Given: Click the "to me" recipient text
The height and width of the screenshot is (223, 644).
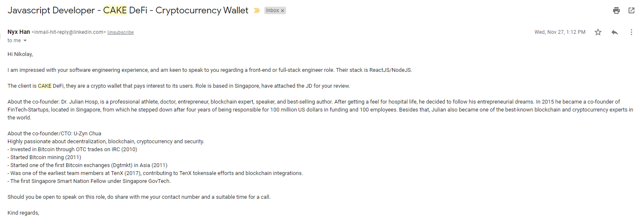Looking at the screenshot, I should pyautogui.click(x=14, y=41).
